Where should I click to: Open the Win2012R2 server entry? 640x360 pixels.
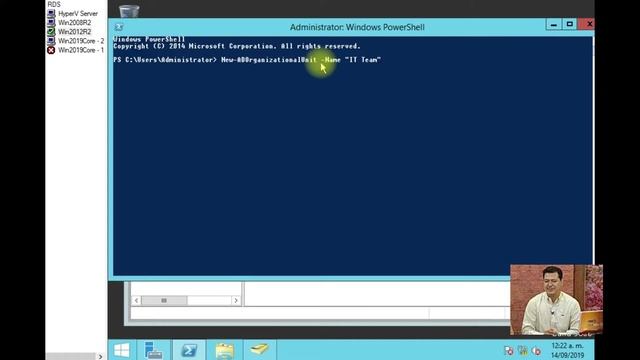click(75, 31)
